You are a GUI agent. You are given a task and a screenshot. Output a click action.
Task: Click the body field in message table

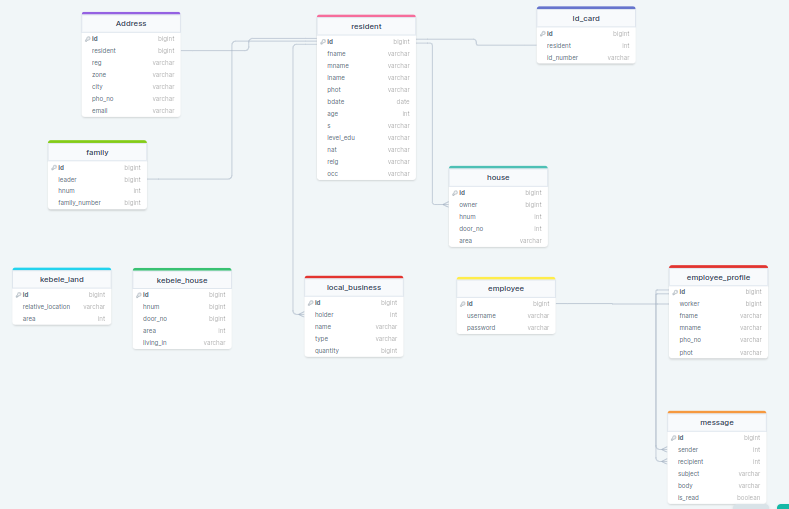[x=717, y=486]
